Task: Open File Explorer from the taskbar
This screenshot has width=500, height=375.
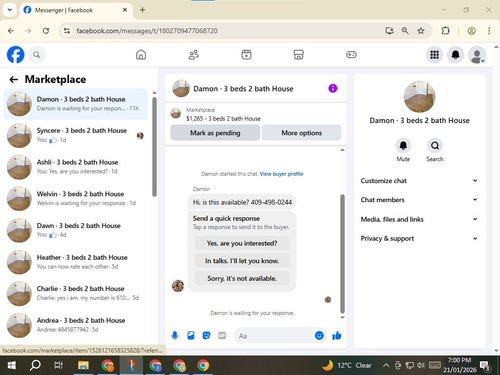Action: point(83,365)
